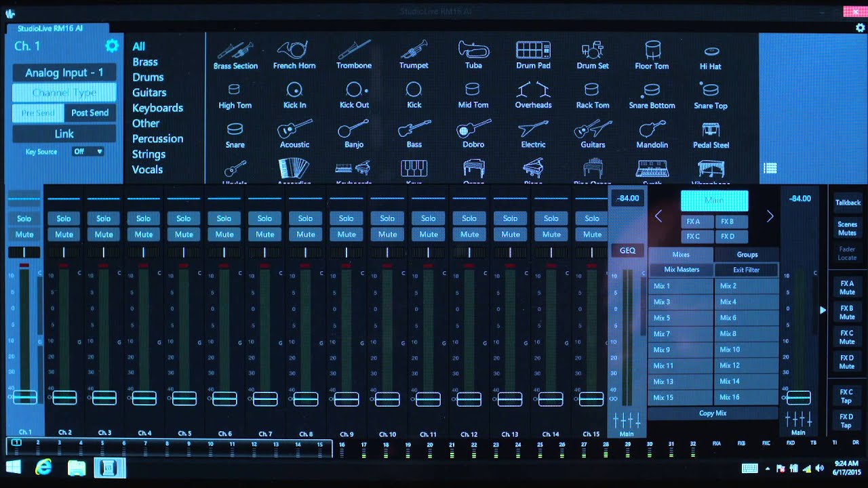The width and height of the screenshot is (868, 488).
Task: Open File Explorer from the taskbar
Action: pos(77,467)
